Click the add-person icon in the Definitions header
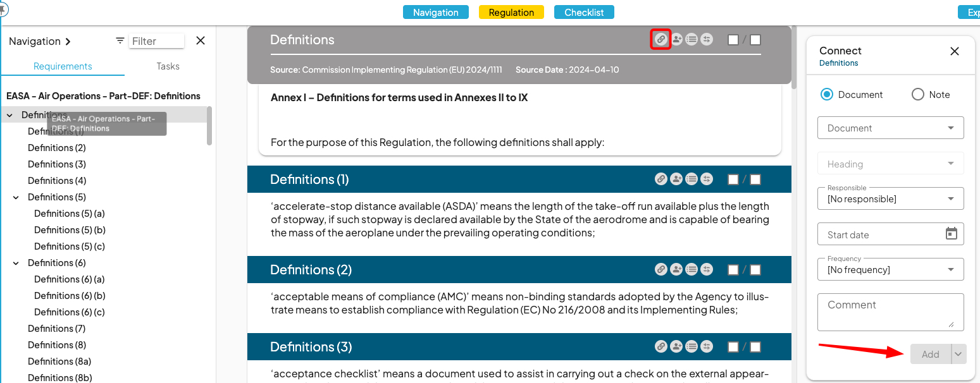This screenshot has height=383, width=980. (x=676, y=40)
